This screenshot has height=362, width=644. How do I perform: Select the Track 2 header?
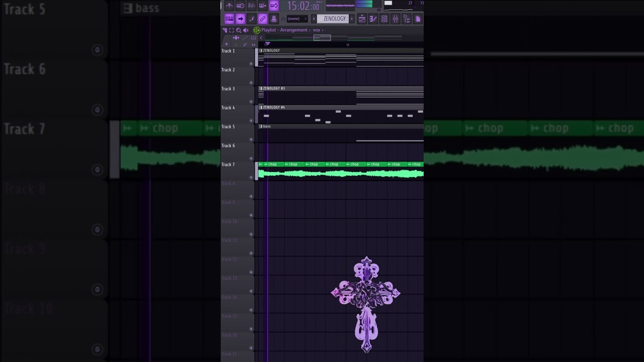(x=238, y=76)
